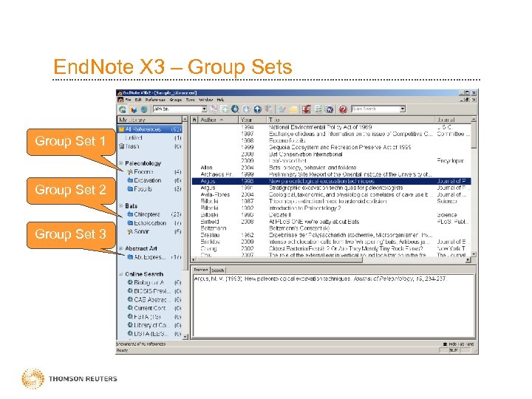The width and height of the screenshot is (532, 399).
Task: Click the Export up-arrow toolbar icon
Action: [258, 109]
